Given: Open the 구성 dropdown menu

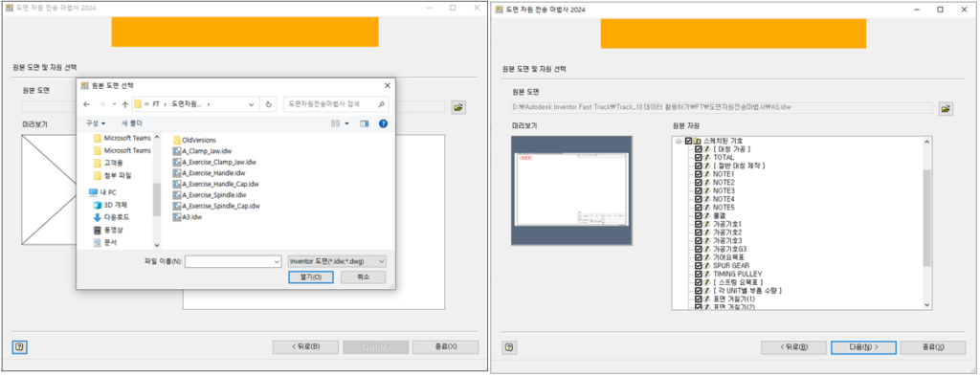Looking at the screenshot, I should pos(96,123).
